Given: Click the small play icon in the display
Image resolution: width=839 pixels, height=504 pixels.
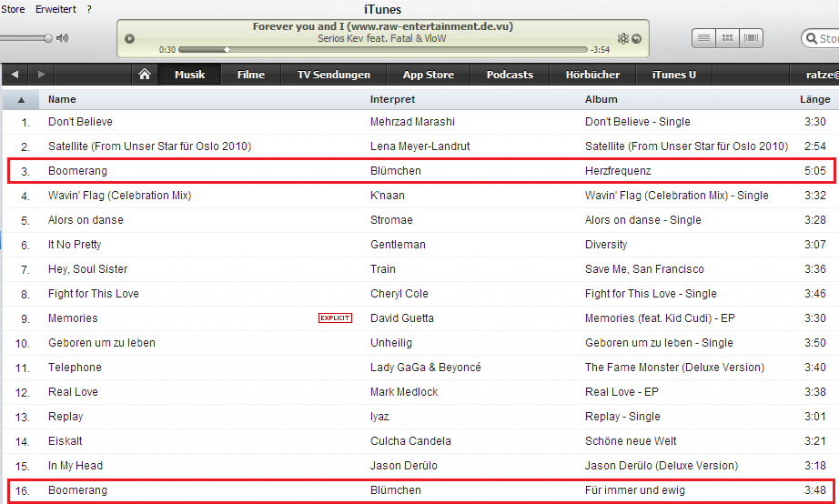Looking at the screenshot, I should [x=129, y=38].
